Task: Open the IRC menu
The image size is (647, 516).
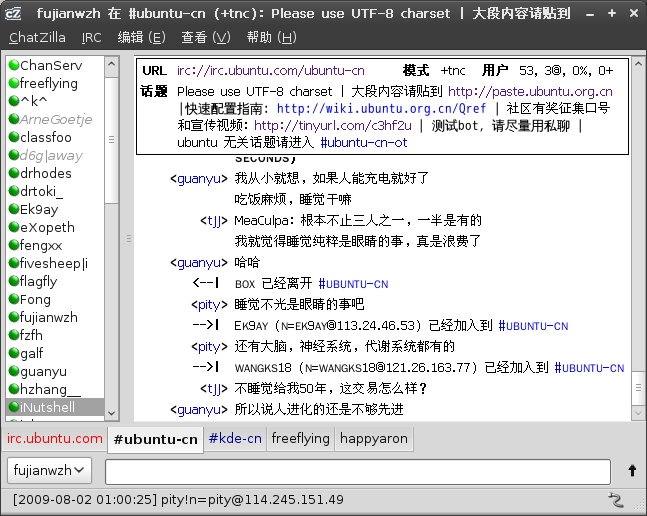Action: [x=91, y=38]
